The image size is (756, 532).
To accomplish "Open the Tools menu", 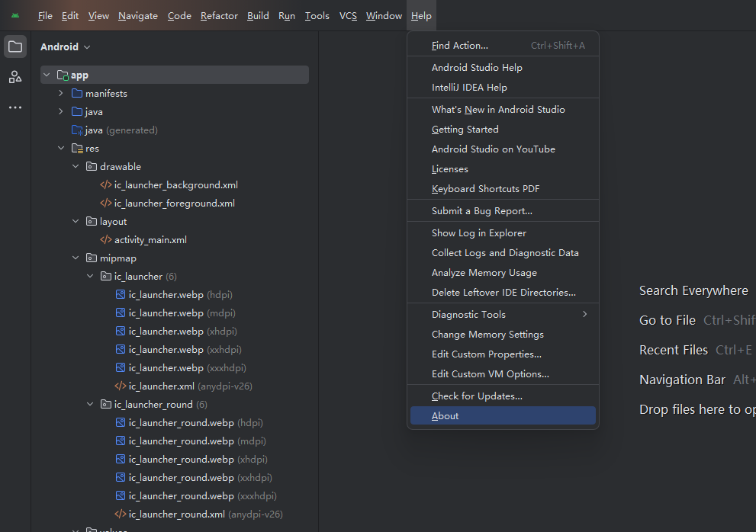I will coord(317,16).
